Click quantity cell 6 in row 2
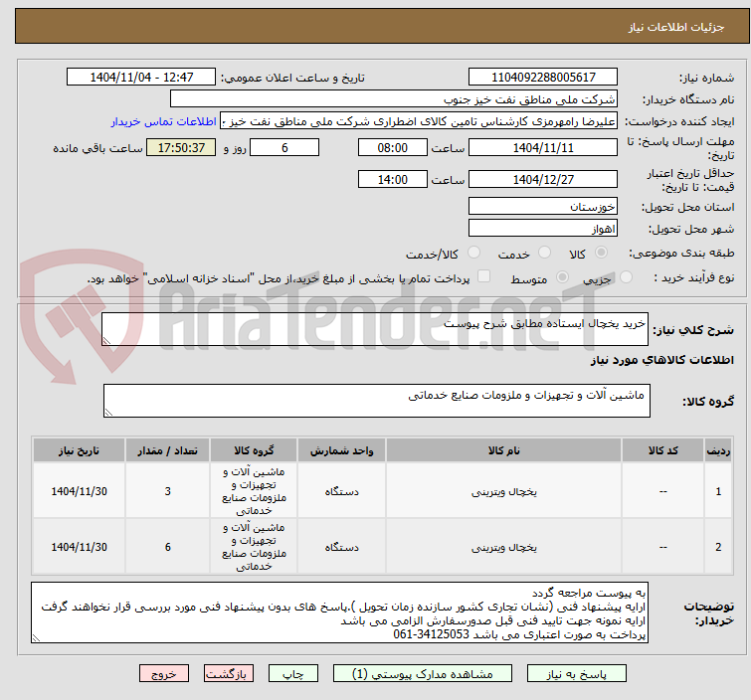The image size is (751, 700). [x=168, y=547]
